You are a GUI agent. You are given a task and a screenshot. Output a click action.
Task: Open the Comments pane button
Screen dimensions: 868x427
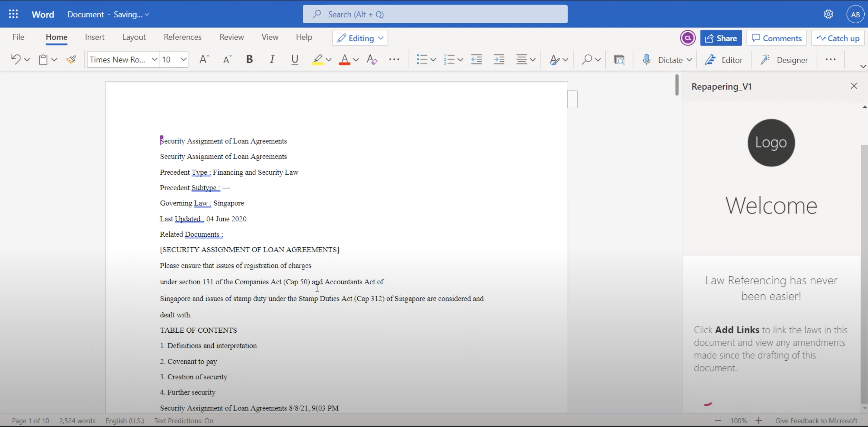[776, 38]
